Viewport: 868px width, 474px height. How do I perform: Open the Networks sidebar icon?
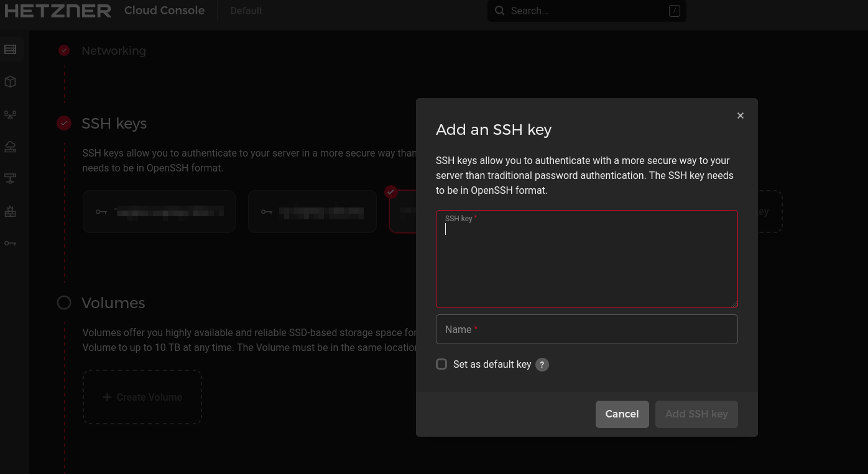click(11, 178)
